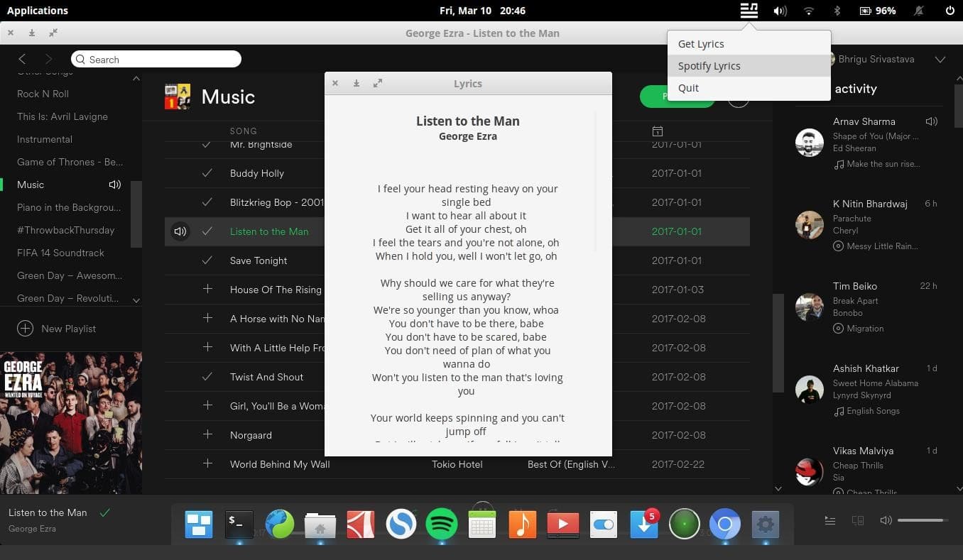Save the lyrics using Lyrics window download icon

357,83
